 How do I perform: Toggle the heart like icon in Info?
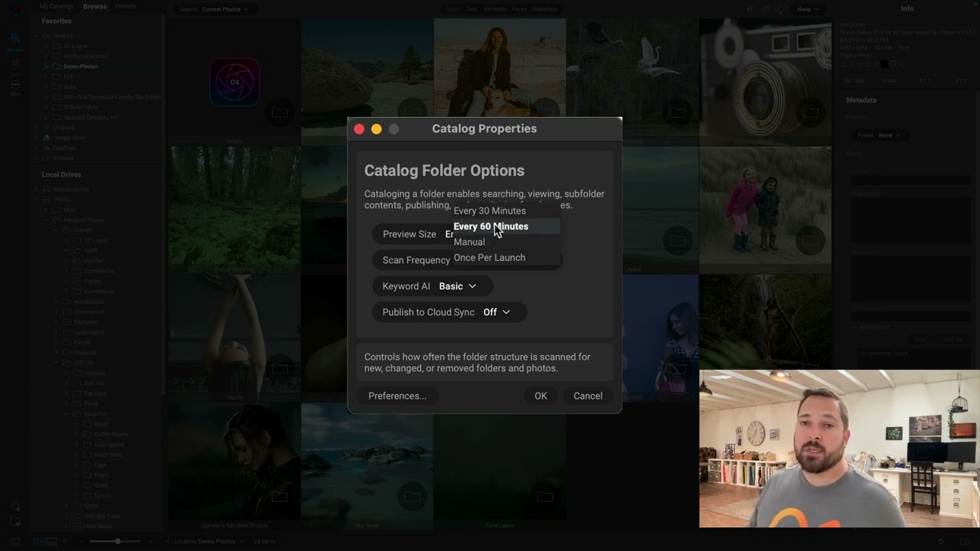(x=893, y=64)
